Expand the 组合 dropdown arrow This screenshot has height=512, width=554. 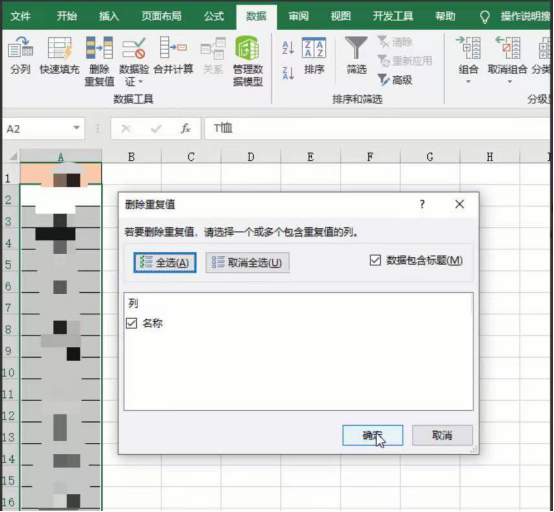pos(468,82)
